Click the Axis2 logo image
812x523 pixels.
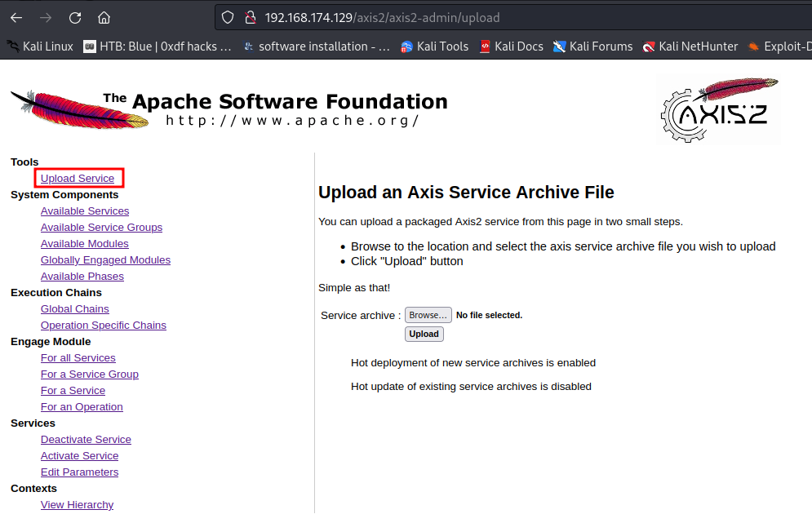pos(718,109)
